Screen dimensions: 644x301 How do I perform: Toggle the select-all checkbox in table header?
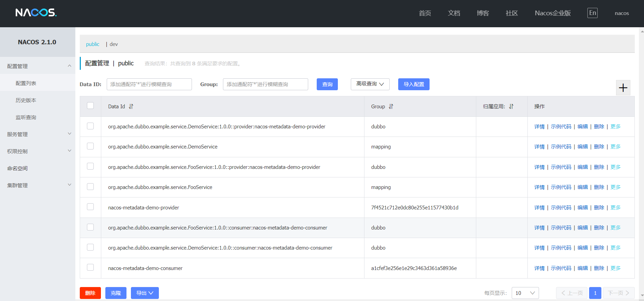90,106
